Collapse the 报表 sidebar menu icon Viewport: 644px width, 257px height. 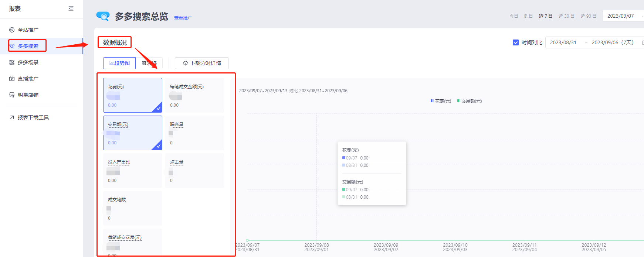click(x=71, y=8)
